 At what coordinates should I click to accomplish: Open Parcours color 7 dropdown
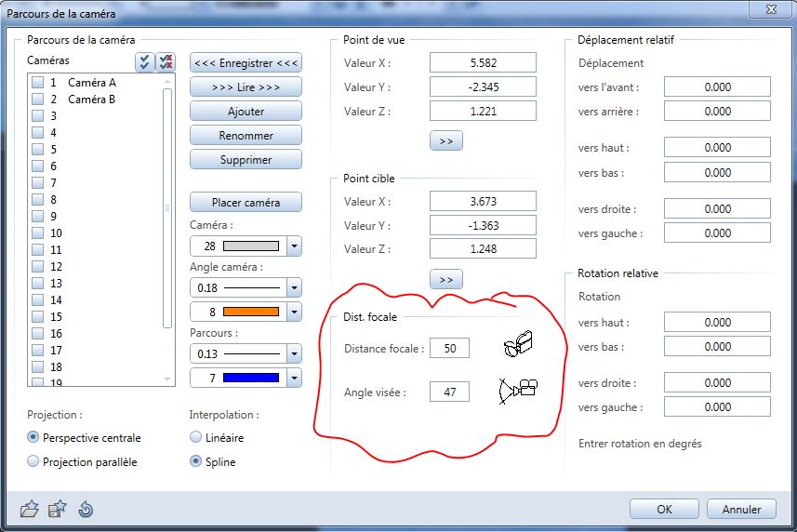click(x=294, y=378)
